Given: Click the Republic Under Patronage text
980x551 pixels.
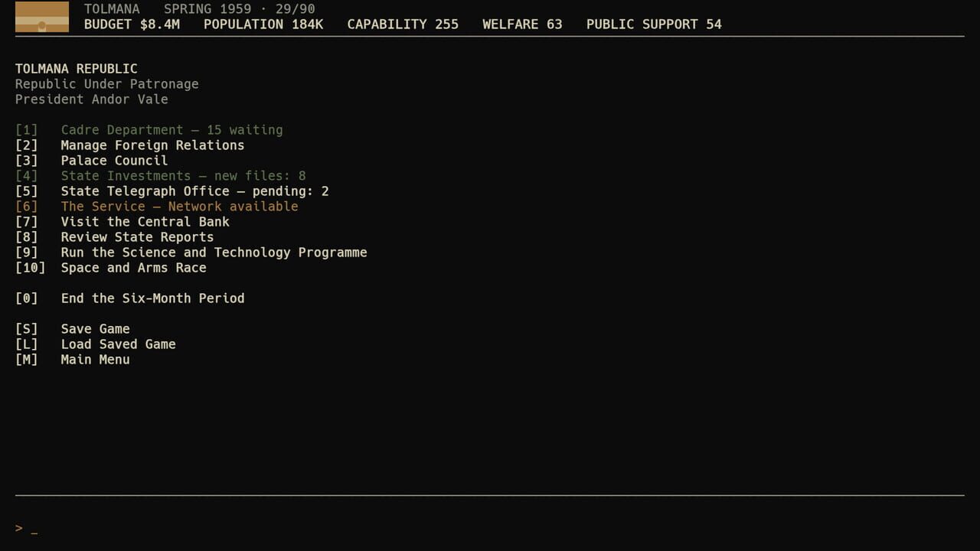Looking at the screenshot, I should [x=107, y=84].
